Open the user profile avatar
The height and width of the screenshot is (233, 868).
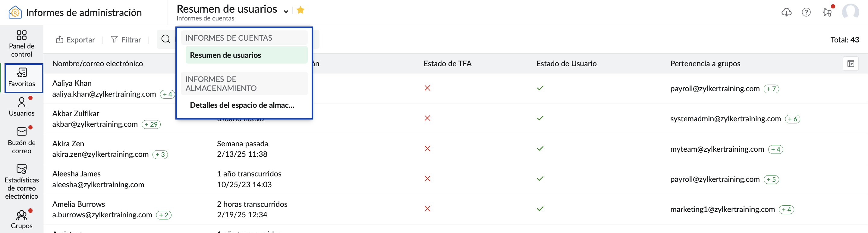850,12
